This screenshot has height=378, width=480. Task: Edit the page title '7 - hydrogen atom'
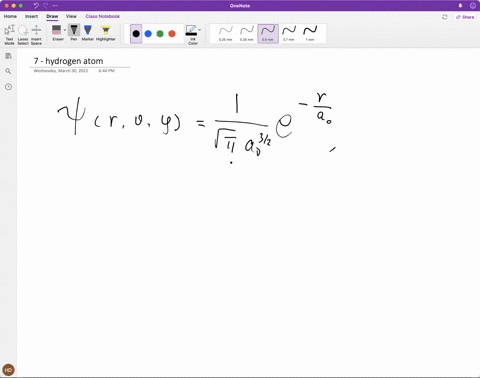click(68, 61)
